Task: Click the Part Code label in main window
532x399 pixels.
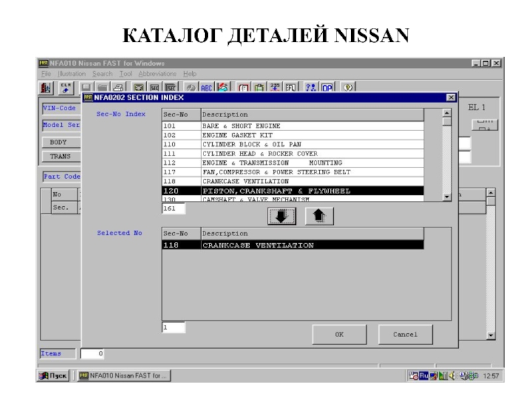Action: [62, 176]
